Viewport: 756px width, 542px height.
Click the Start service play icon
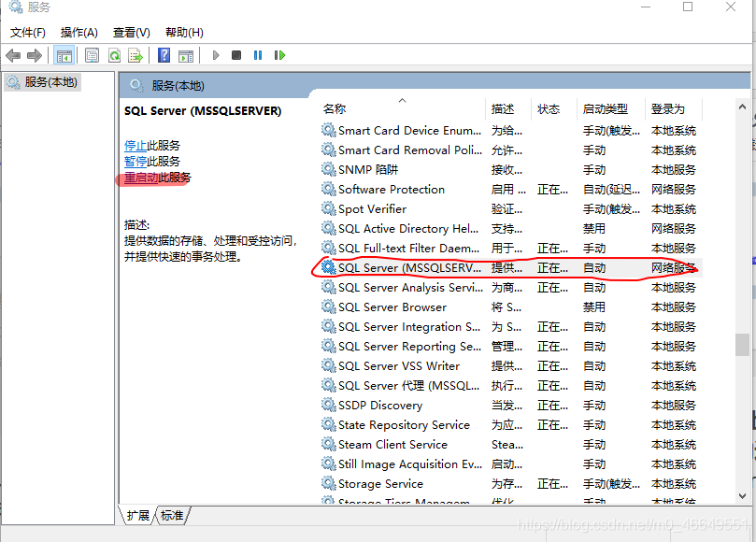(216, 55)
